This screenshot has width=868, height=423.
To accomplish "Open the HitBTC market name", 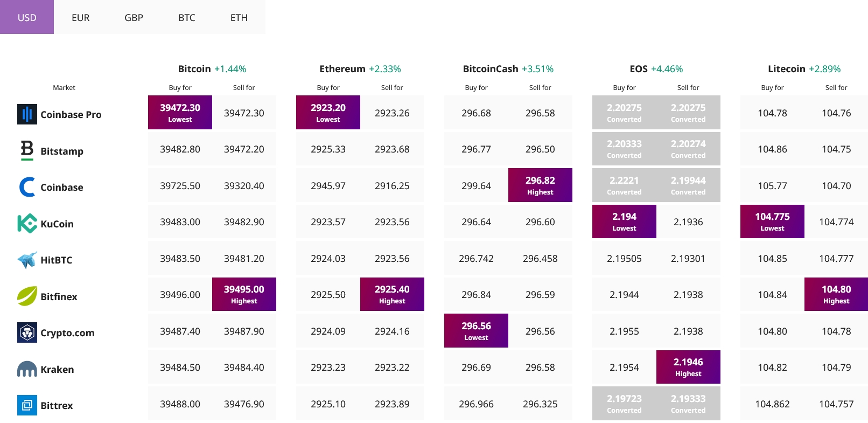I will tap(57, 260).
